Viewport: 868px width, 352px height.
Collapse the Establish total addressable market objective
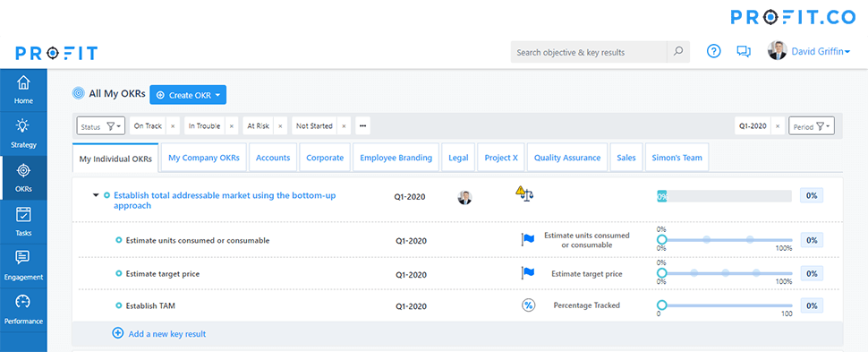click(96, 195)
